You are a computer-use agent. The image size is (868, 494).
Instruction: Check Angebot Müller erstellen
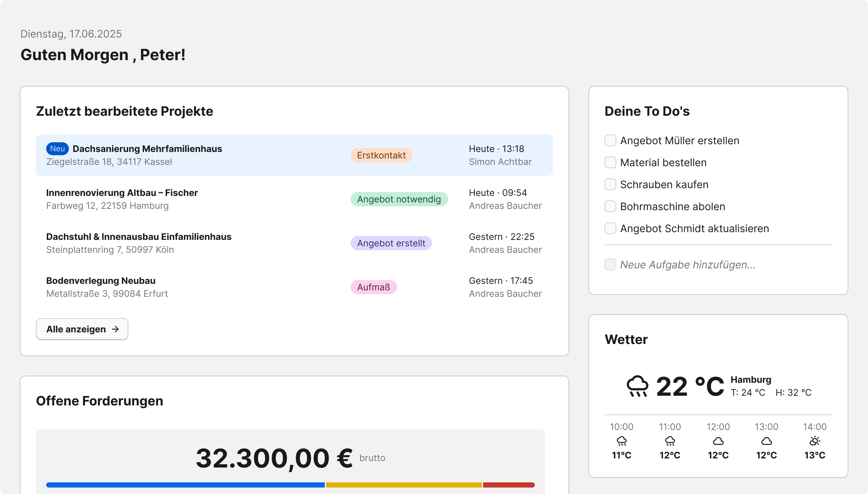[610, 140]
